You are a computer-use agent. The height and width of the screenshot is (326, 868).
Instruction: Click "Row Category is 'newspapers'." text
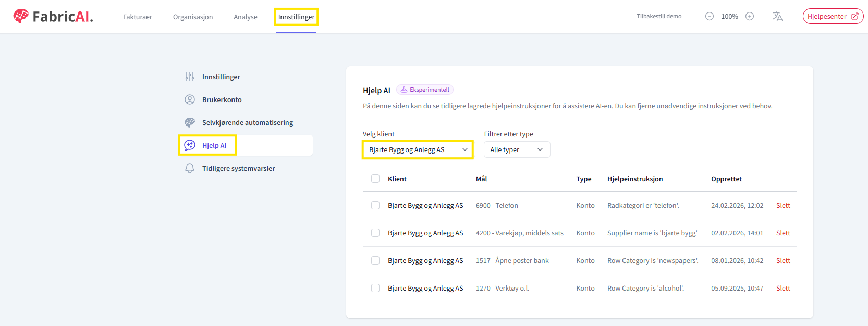(653, 260)
